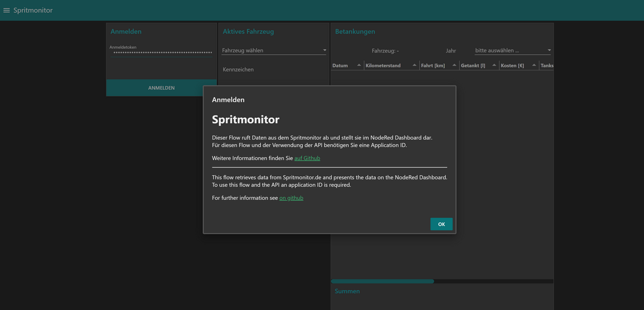
Task: Click the Aktives Fahrzeug panel heading
Action: tap(248, 32)
